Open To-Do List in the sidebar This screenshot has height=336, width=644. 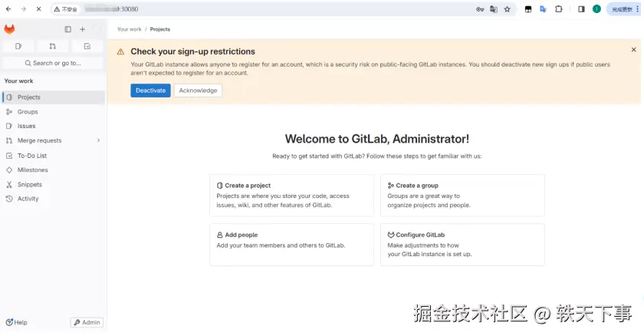(54, 156)
